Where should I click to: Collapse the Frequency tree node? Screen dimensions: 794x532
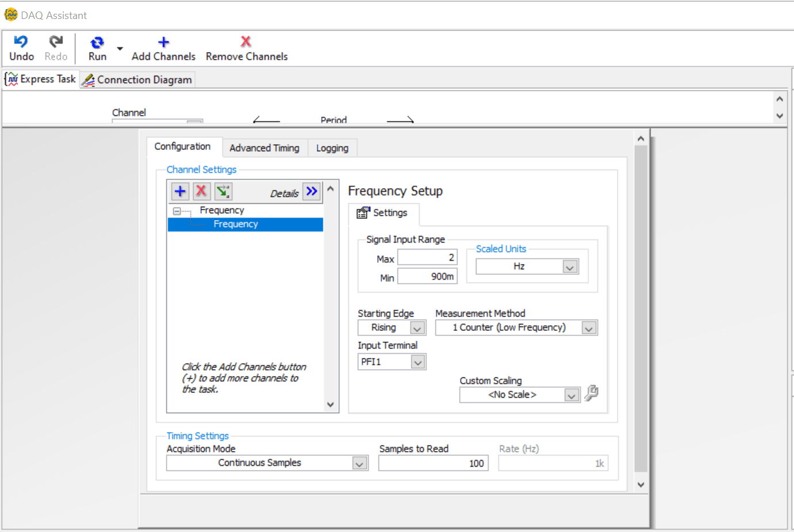tap(177, 211)
